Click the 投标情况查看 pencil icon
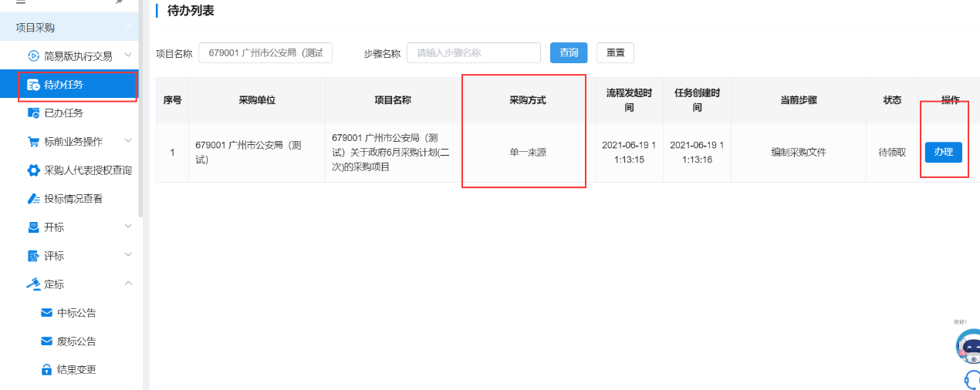 33,199
